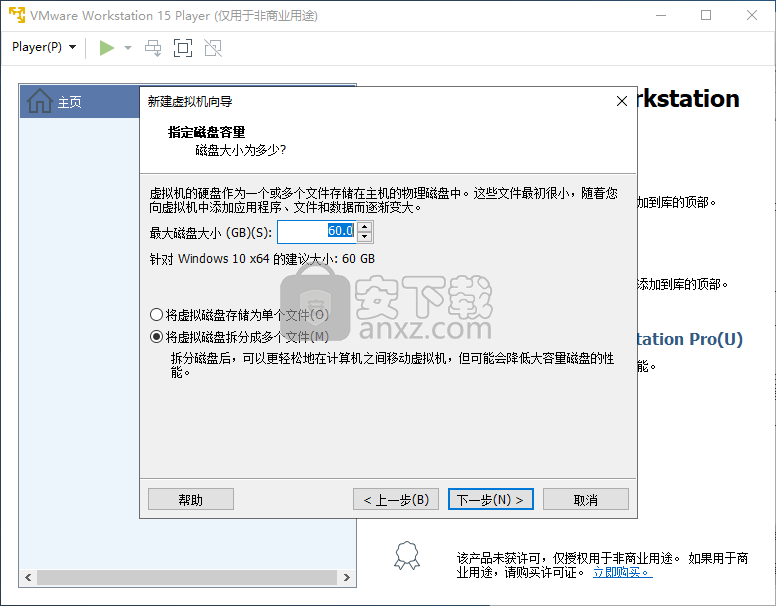Close the 新建虚拟机向导 dialog

click(x=622, y=101)
